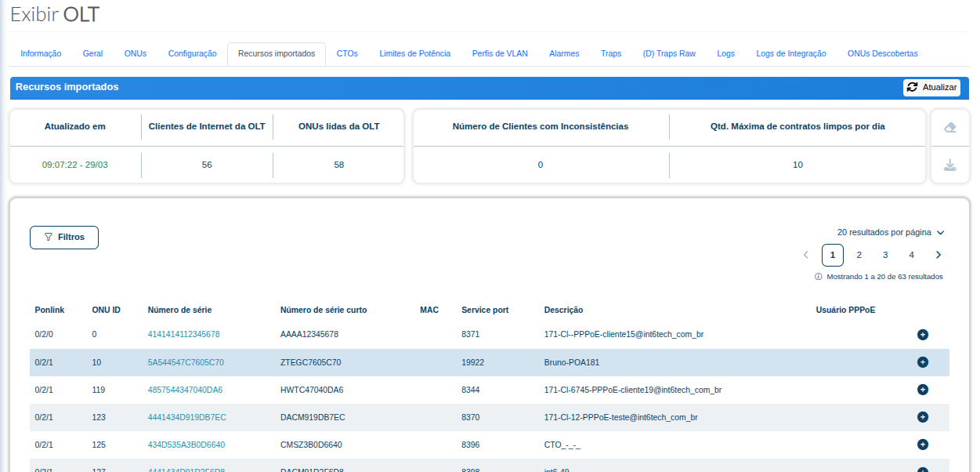
Task: Switch to the Geral tab
Action: [92, 54]
